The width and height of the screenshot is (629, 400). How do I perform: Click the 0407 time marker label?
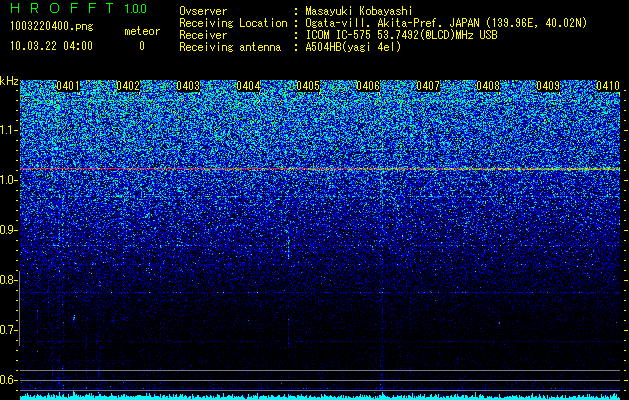click(x=428, y=86)
